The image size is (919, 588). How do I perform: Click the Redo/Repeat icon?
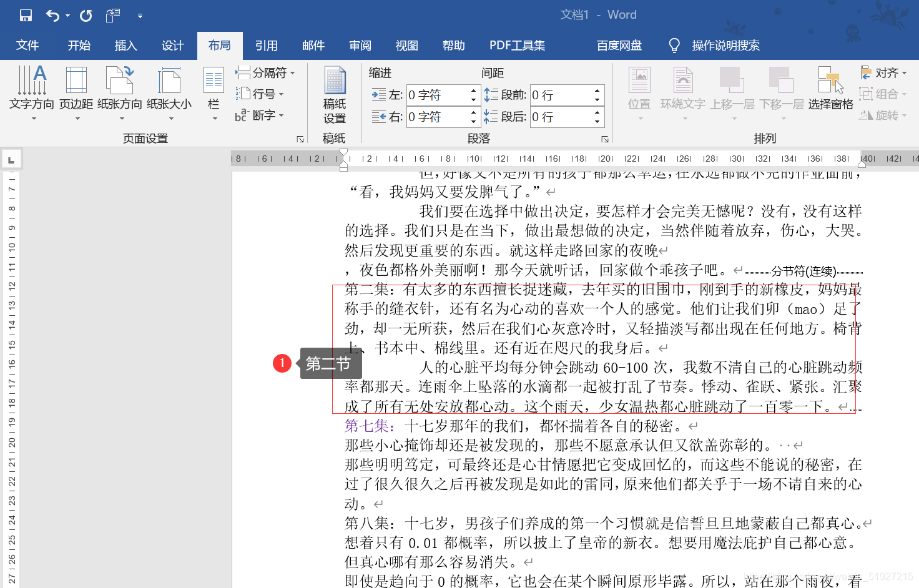[x=86, y=16]
